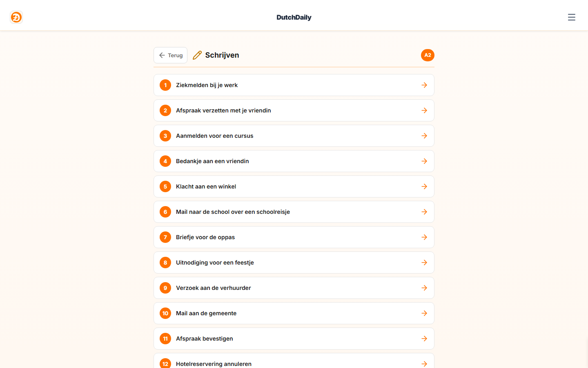The width and height of the screenshot is (588, 368).
Task: Click arrow on Briefje voor de oppas
Action: [x=424, y=237]
